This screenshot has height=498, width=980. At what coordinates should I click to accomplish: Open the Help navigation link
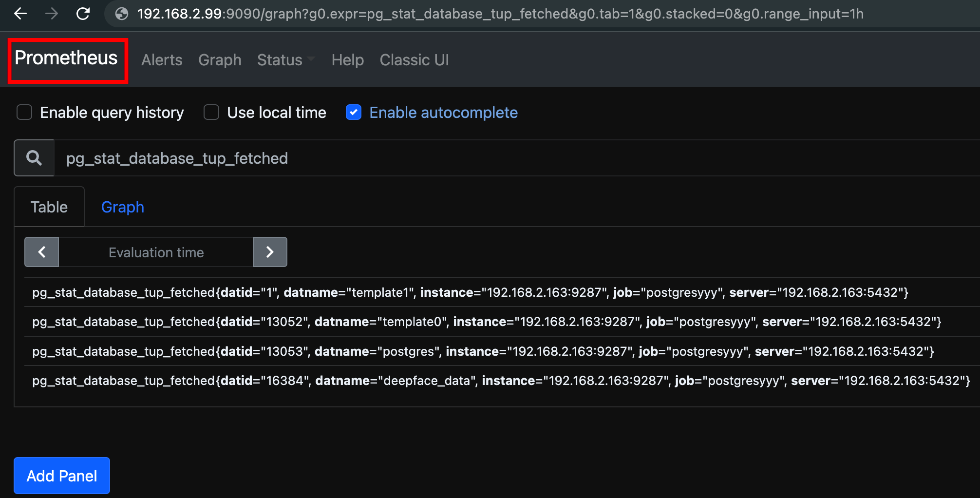tap(348, 60)
